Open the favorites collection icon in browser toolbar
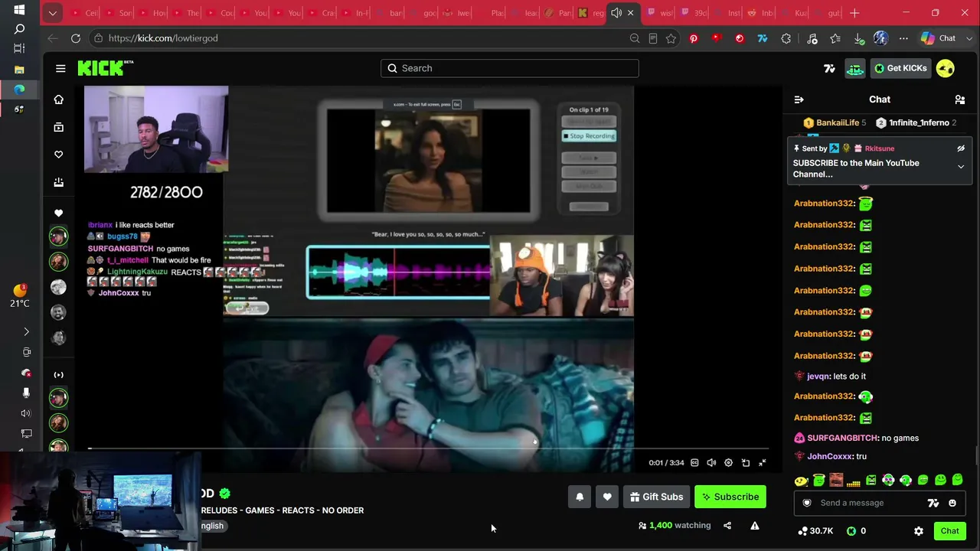 [x=835, y=38]
